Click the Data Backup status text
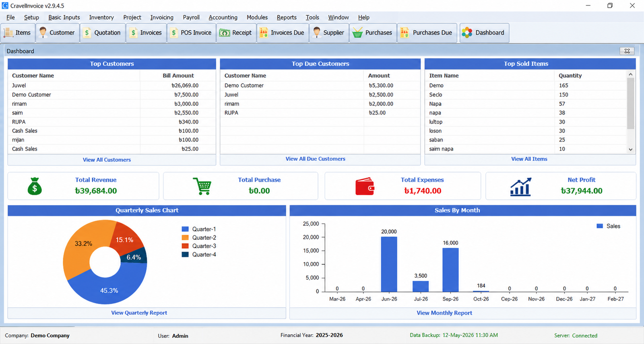The image size is (644, 344). [x=454, y=335]
